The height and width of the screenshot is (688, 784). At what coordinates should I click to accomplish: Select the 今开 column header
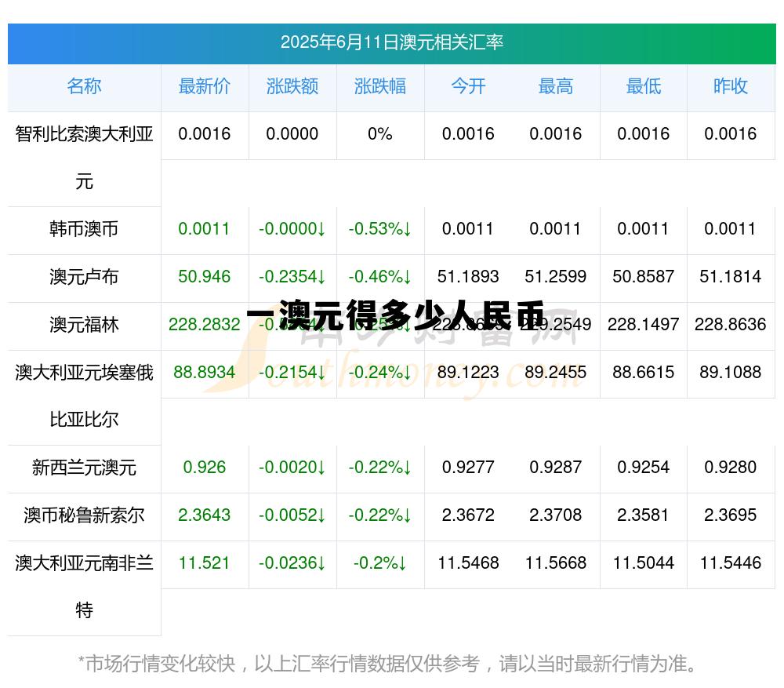click(x=468, y=87)
